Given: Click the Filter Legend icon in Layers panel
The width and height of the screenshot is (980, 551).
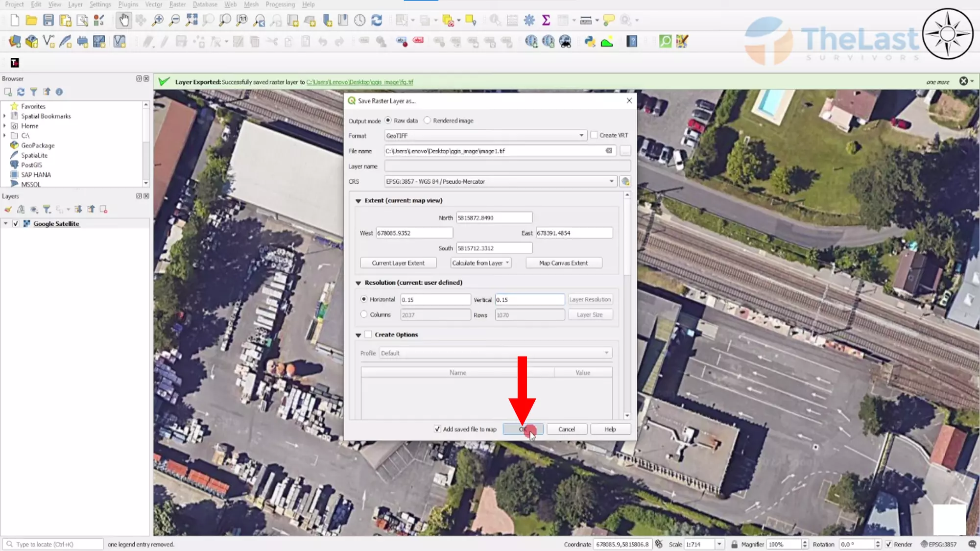Looking at the screenshot, I should pos(47,209).
